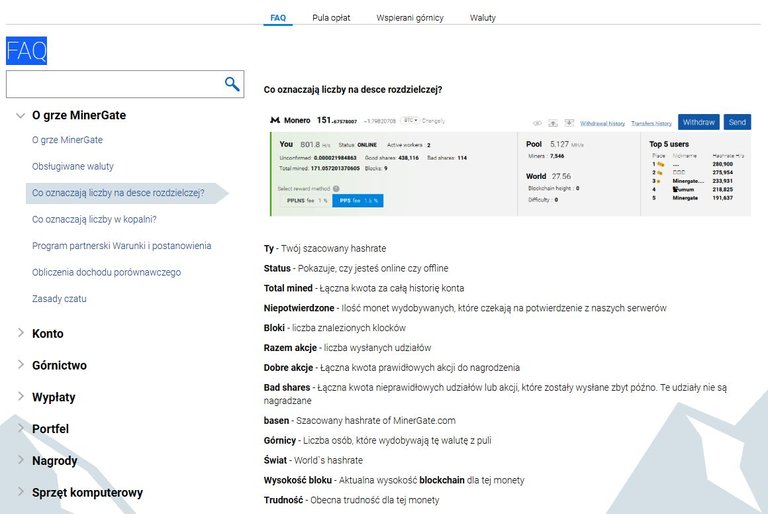Click the Transfers history link in dashboard
The image size is (768, 514).
(x=651, y=123)
